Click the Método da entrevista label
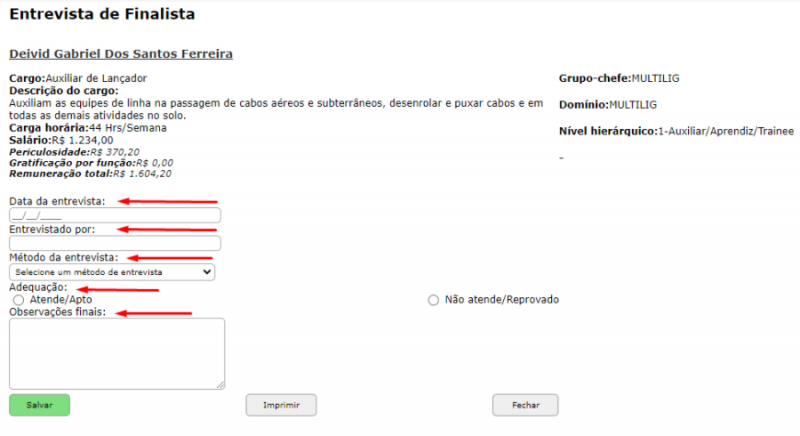 [63, 257]
